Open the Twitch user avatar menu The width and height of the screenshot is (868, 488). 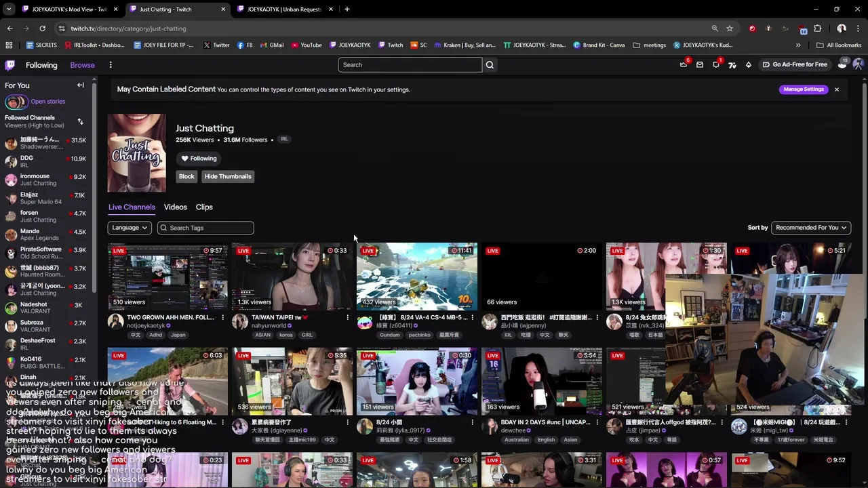pyautogui.click(x=858, y=64)
